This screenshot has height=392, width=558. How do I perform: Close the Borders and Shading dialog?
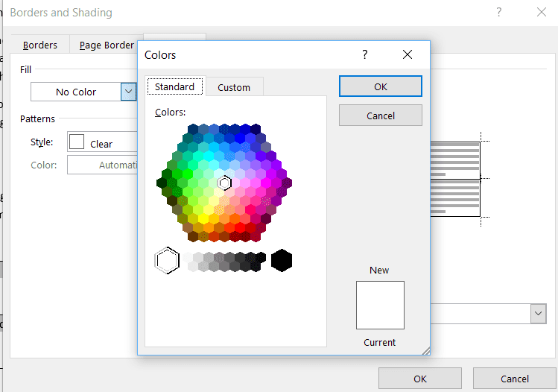click(x=542, y=13)
